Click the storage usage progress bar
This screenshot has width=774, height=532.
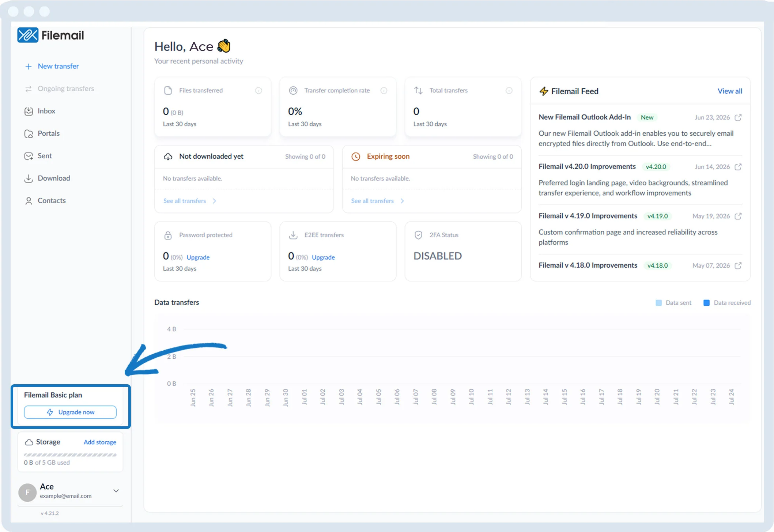[x=70, y=455]
